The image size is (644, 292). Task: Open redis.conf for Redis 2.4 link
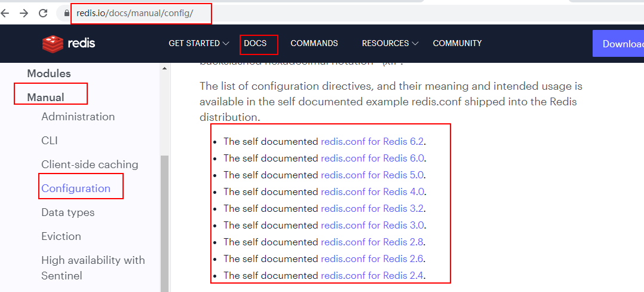pos(372,276)
